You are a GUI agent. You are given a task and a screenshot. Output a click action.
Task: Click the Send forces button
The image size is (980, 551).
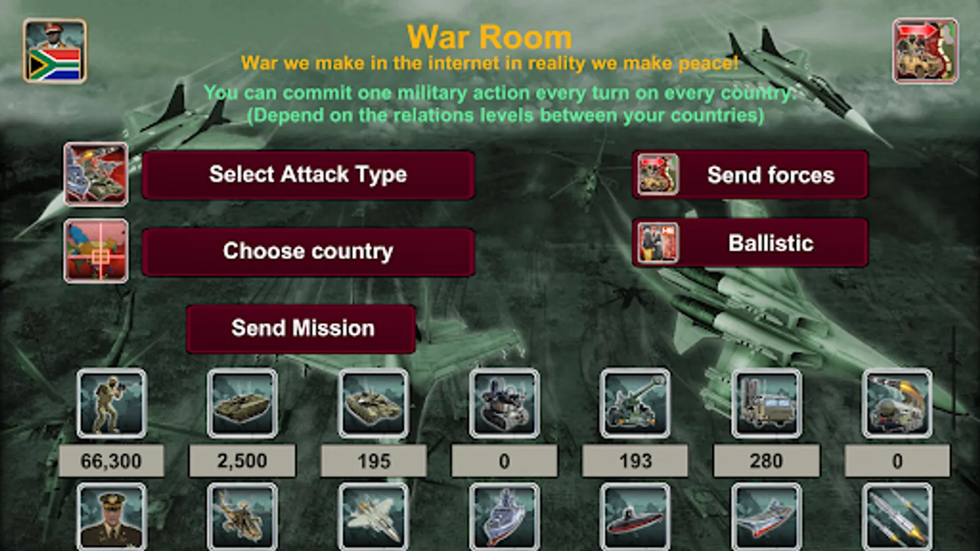(750, 175)
